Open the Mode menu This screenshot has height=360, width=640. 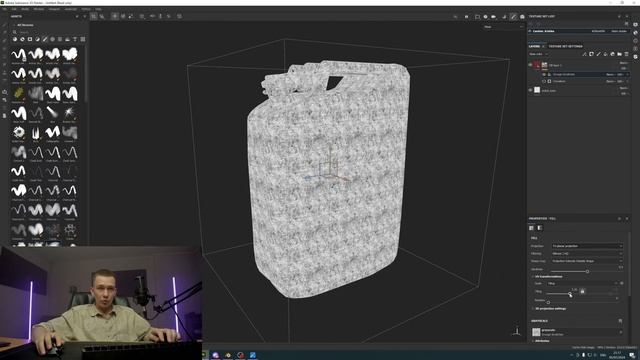pyautogui.click(x=25, y=9)
